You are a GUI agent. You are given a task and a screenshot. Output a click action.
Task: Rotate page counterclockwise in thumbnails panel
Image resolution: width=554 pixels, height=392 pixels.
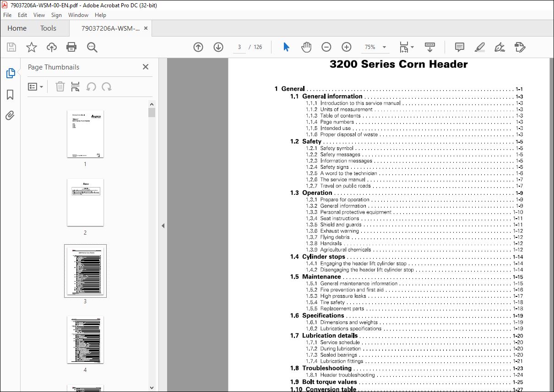click(x=91, y=86)
